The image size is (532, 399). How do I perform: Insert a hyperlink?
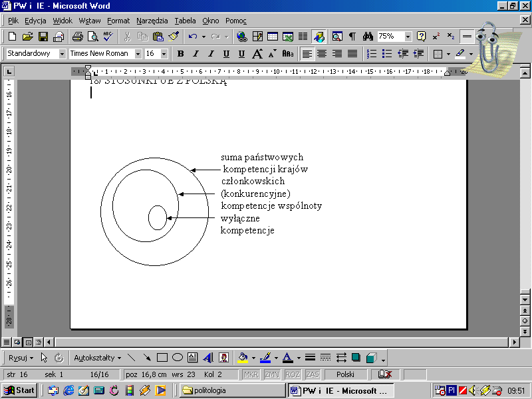[x=242, y=37]
